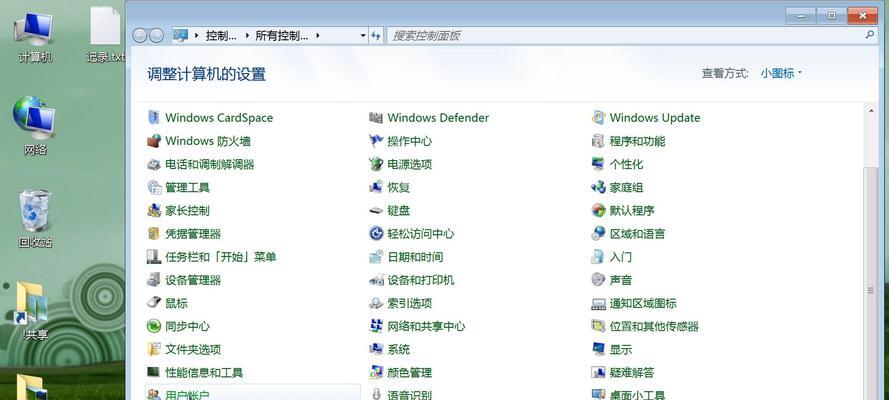Select the 记录.txt desktop file
This screenshot has width=889, height=400.
106,34
